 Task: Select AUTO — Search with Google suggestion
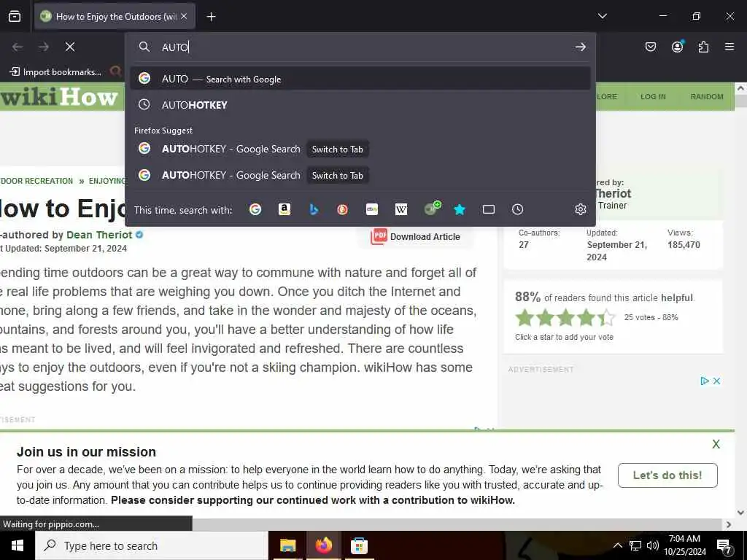tap(360, 79)
